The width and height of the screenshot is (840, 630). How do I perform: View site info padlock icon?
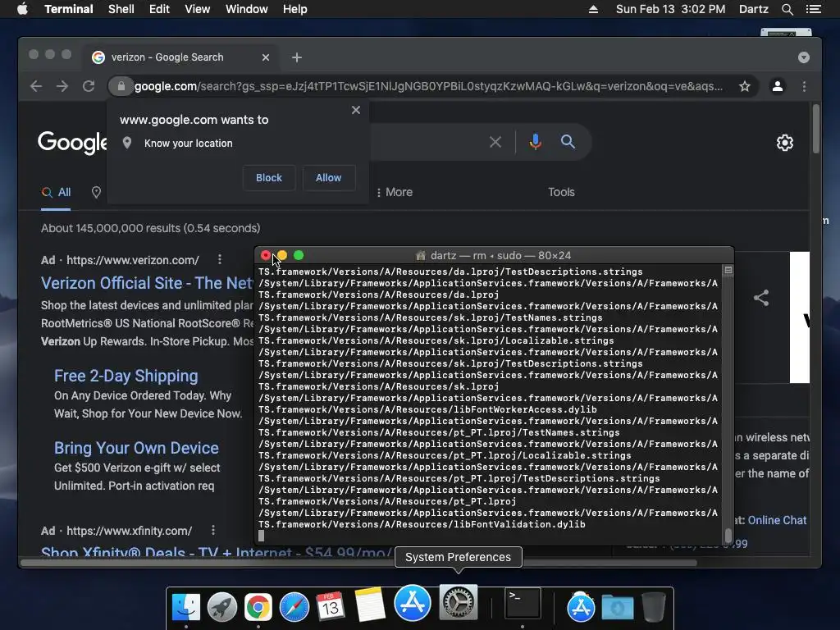121,86
